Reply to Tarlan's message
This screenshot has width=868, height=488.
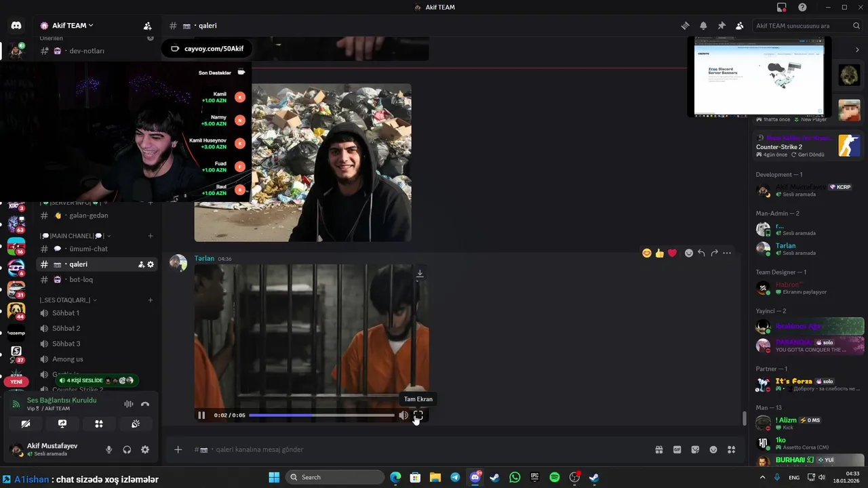(x=702, y=253)
